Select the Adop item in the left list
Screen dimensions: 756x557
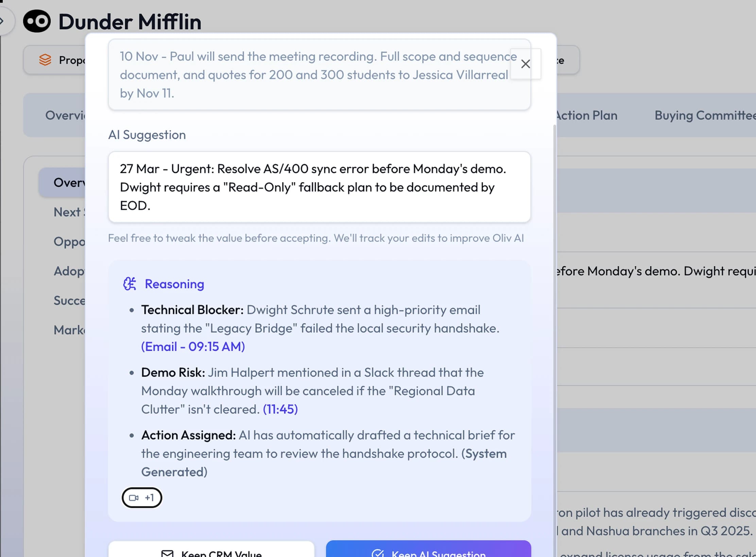point(69,271)
